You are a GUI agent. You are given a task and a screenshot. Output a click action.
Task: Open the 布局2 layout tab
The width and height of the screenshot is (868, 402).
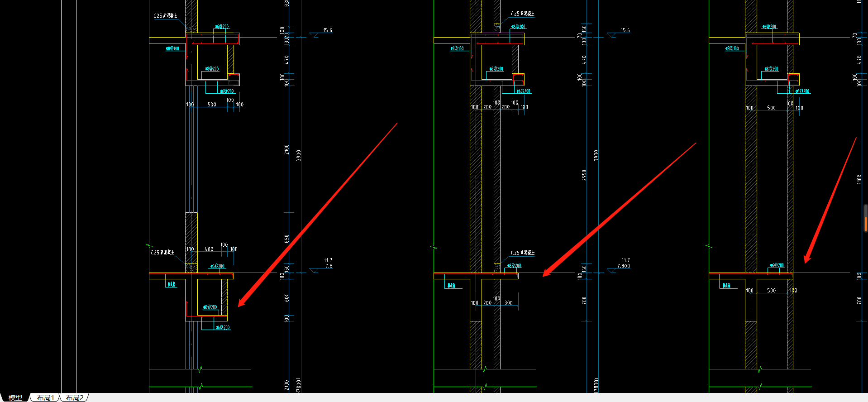[x=75, y=397]
